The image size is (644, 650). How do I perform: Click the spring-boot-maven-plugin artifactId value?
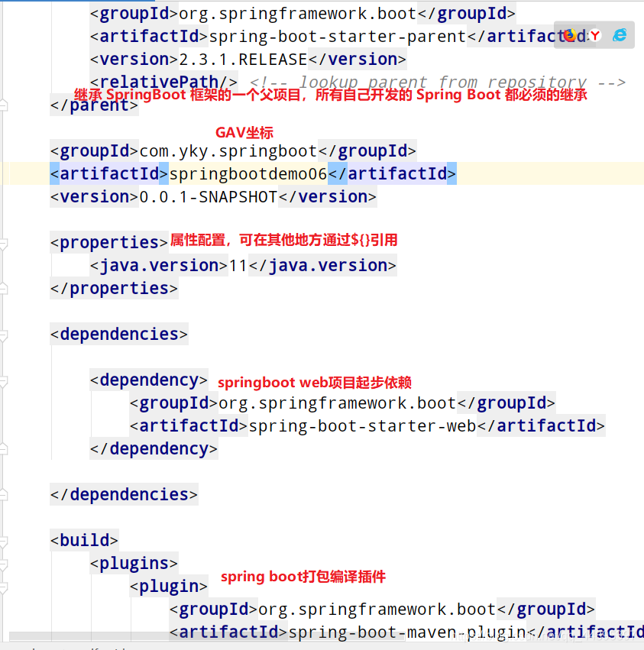tap(407, 632)
